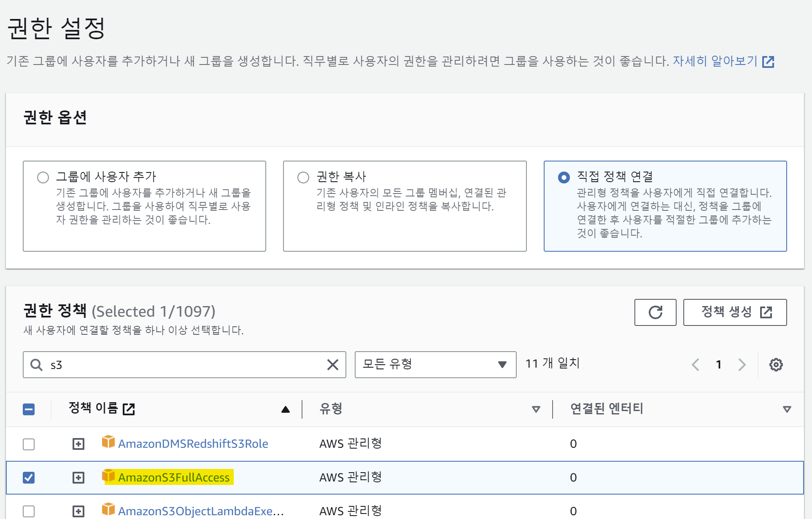Viewport: 812px width, 519px height.
Task: Sort by 정책 이름 ascending arrow
Action: (286, 409)
